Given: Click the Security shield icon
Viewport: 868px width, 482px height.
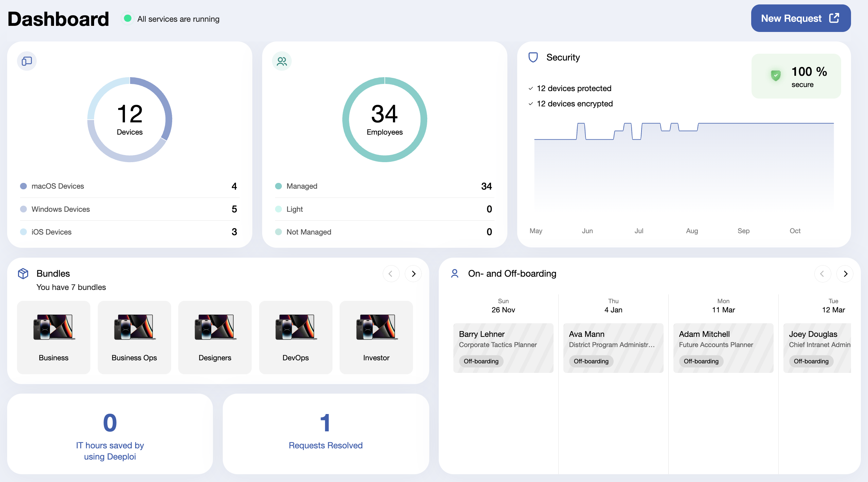Looking at the screenshot, I should tap(533, 57).
